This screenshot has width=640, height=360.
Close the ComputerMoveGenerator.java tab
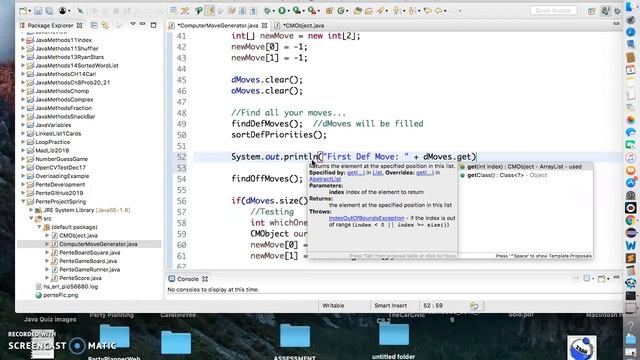click(x=264, y=25)
